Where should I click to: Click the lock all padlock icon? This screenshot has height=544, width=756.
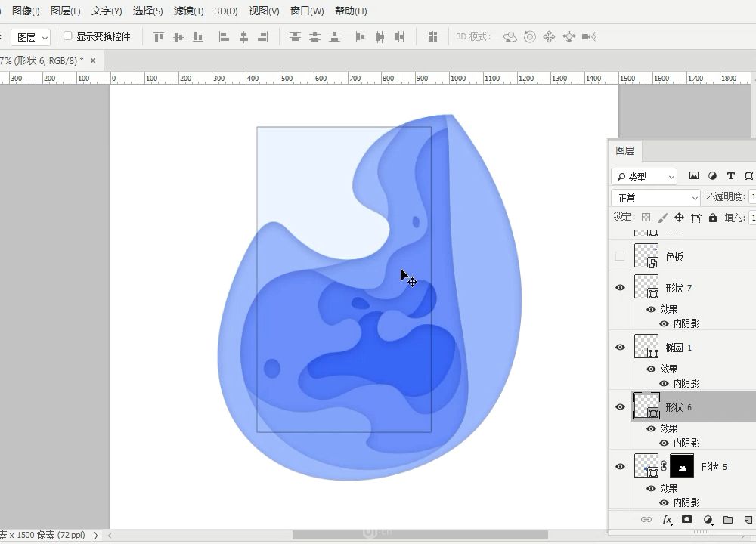pyautogui.click(x=713, y=218)
